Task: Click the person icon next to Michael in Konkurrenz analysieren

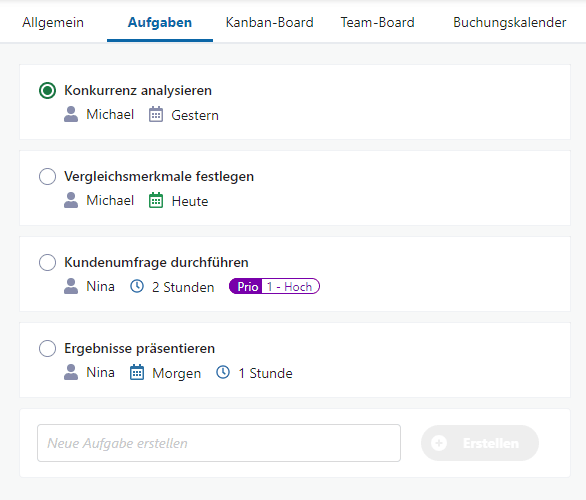Action: [x=71, y=114]
